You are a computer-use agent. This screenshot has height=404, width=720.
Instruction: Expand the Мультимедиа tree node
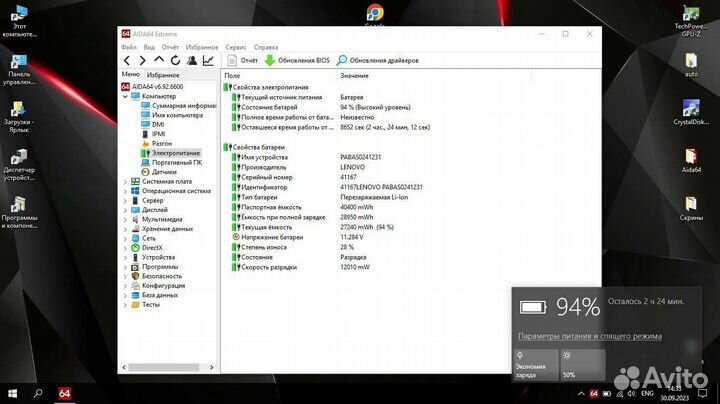[x=125, y=219]
